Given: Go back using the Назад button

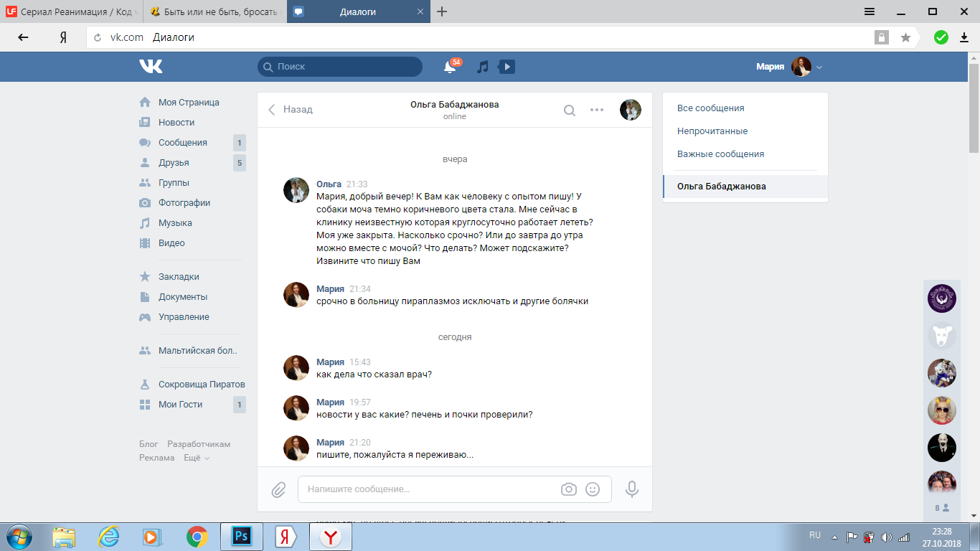Looking at the screenshot, I should (291, 110).
